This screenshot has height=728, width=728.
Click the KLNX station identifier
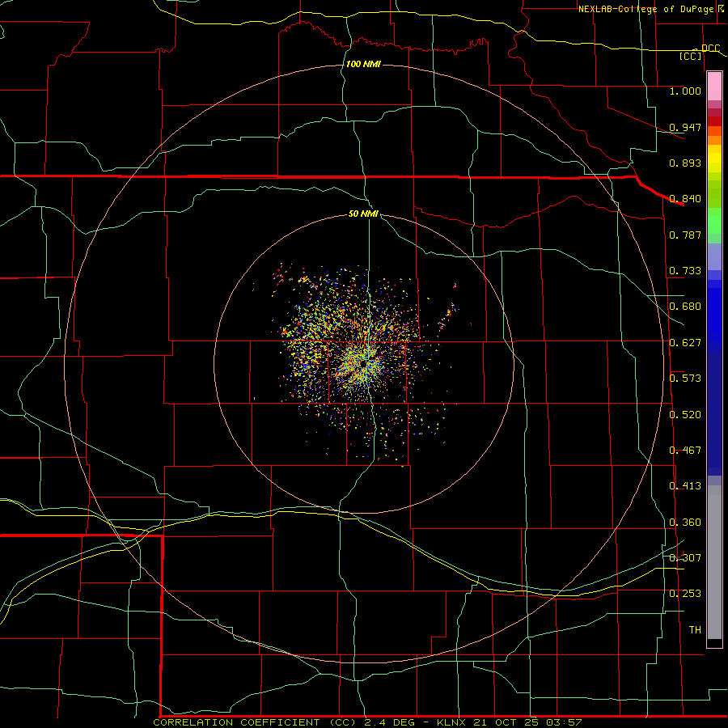point(452,722)
